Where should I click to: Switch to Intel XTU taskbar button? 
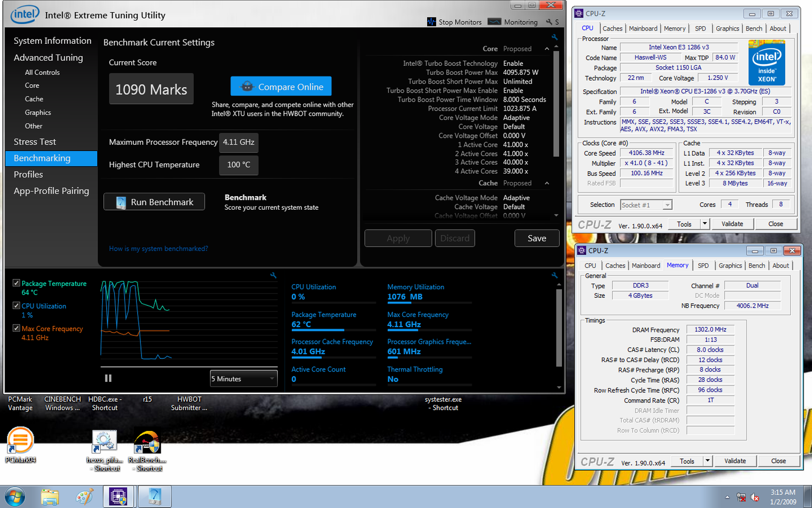pyautogui.click(x=155, y=497)
